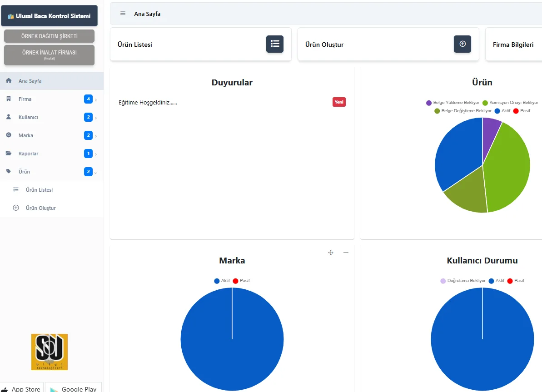The height and width of the screenshot is (392, 542).
Task: Click the tag icon beside Ürün menu
Action: 9,171
